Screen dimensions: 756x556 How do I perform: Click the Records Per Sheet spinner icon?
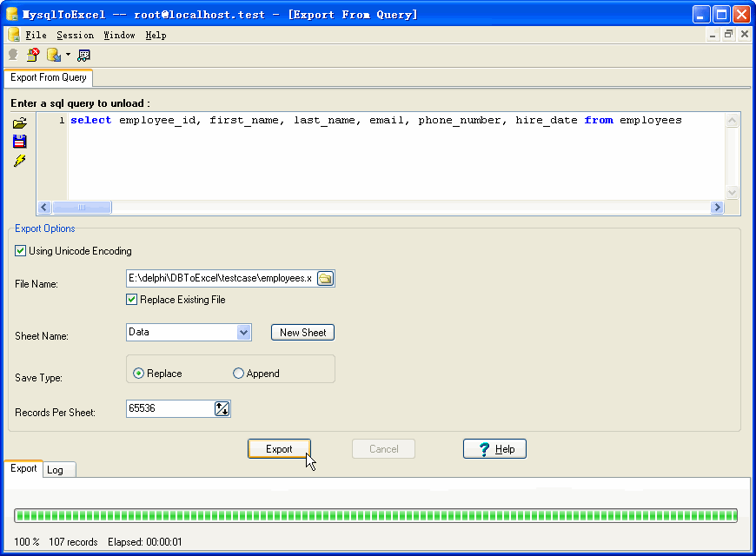pyautogui.click(x=222, y=408)
